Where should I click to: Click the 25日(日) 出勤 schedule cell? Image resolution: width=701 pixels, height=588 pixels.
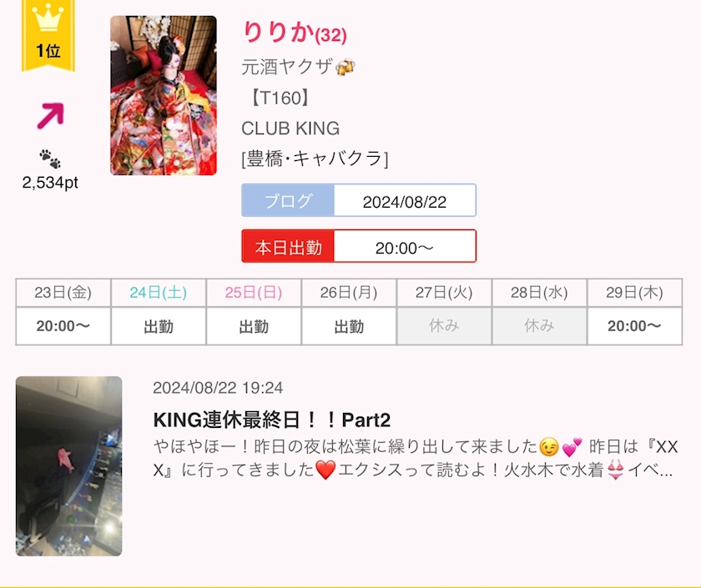coord(254,326)
